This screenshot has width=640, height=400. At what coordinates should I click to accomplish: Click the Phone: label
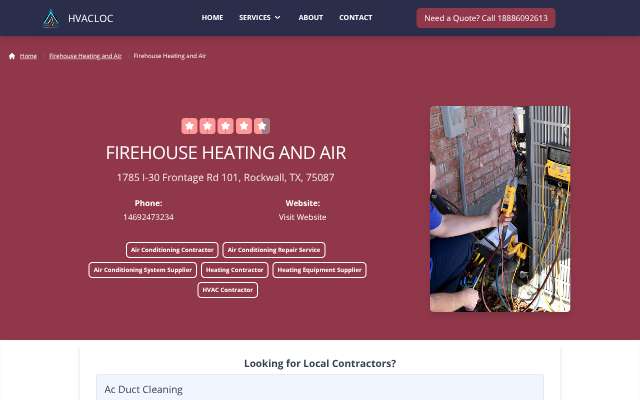(x=148, y=203)
